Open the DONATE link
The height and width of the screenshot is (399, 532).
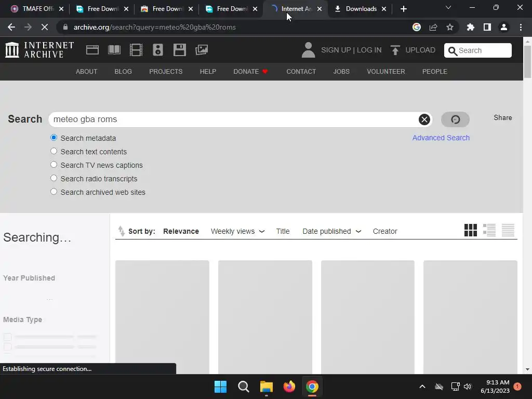pos(250,72)
